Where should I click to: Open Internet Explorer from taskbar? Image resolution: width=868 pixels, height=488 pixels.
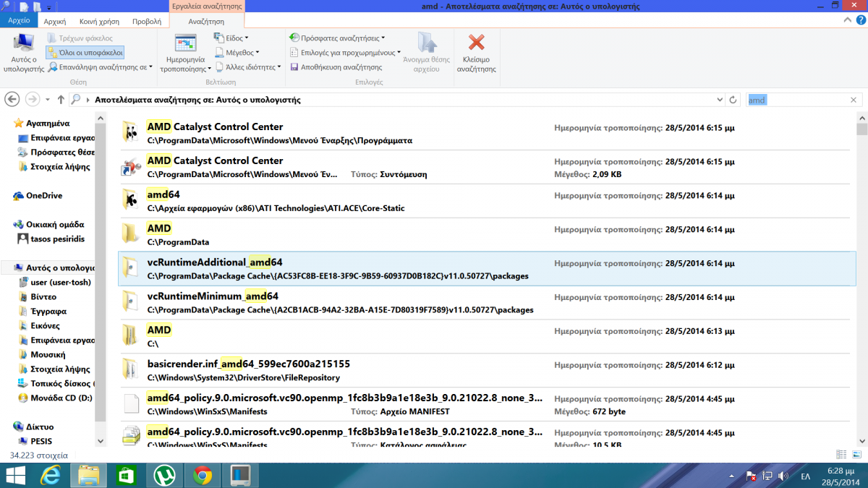point(51,475)
